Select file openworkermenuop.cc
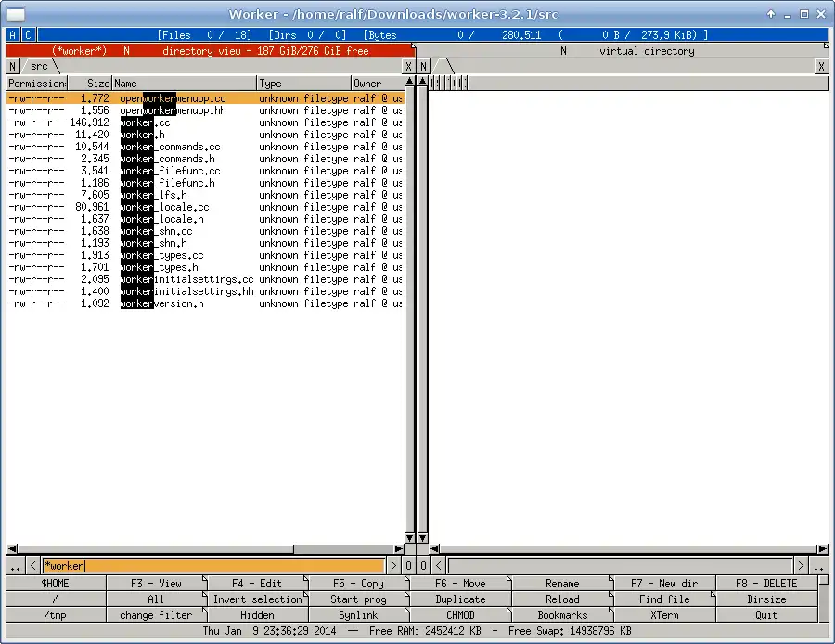Screen dimensions: 835x644 pyautogui.click(x=206, y=98)
